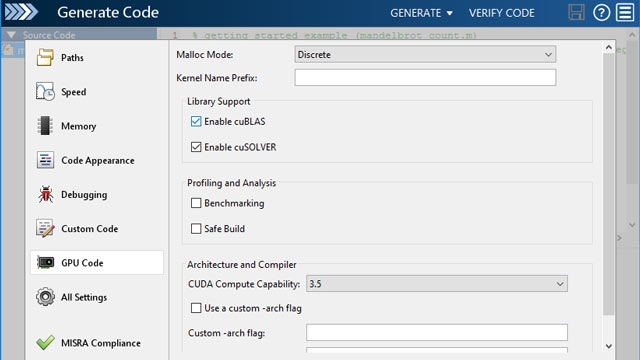Disable the Enable cuBLAS checkbox
The image size is (640, 360).
(196, 121)
